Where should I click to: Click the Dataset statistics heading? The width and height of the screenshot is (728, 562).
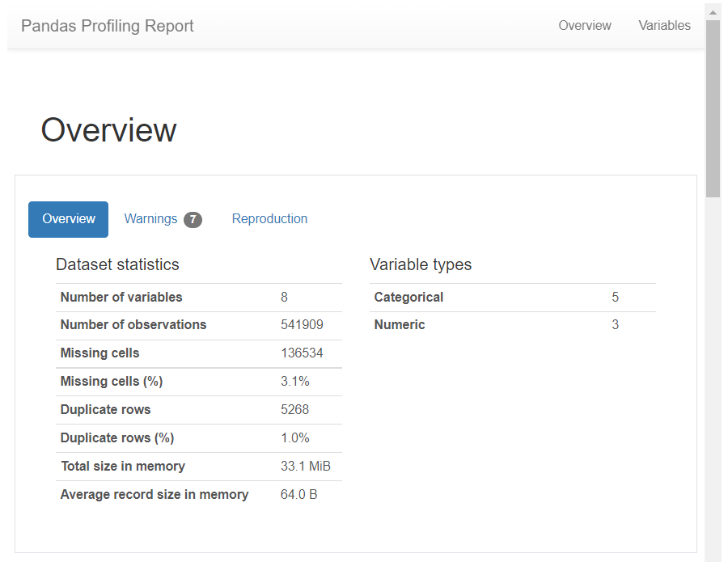click(117, 264)
